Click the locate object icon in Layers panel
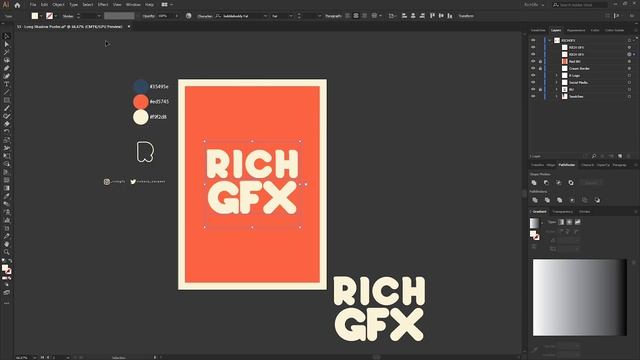The width and height of the screenshot is (640, 360). coord(594,156)
